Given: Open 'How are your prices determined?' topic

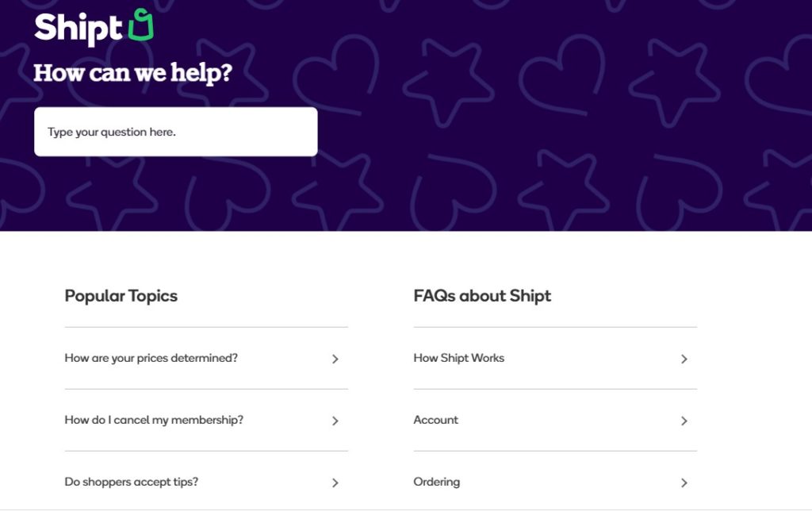Looking at the screenshot, I should 206,358.
